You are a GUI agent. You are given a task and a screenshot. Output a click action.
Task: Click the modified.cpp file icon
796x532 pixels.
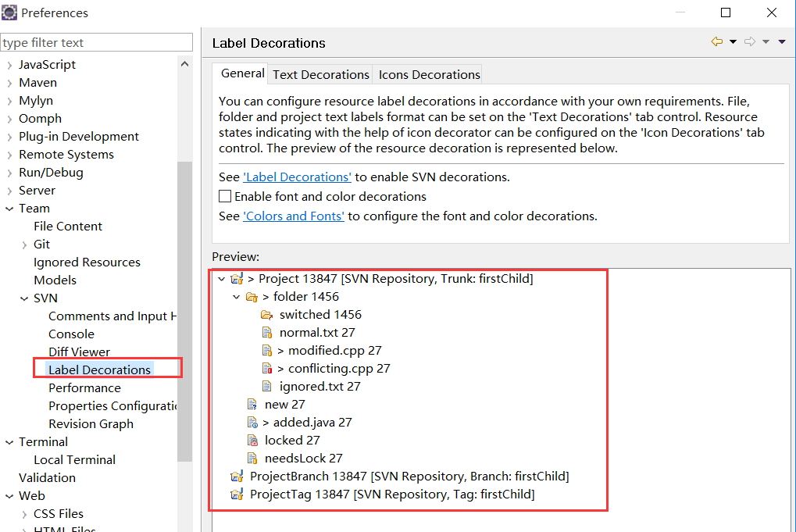(267, 351)
